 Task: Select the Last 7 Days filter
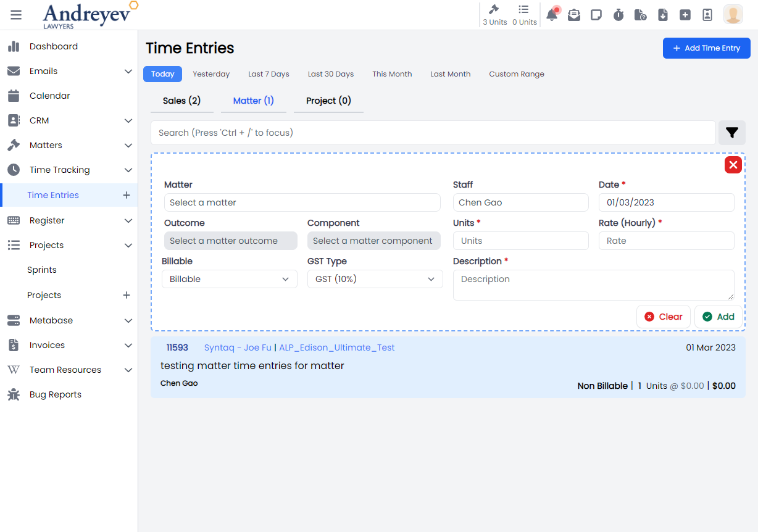point(269,74)
